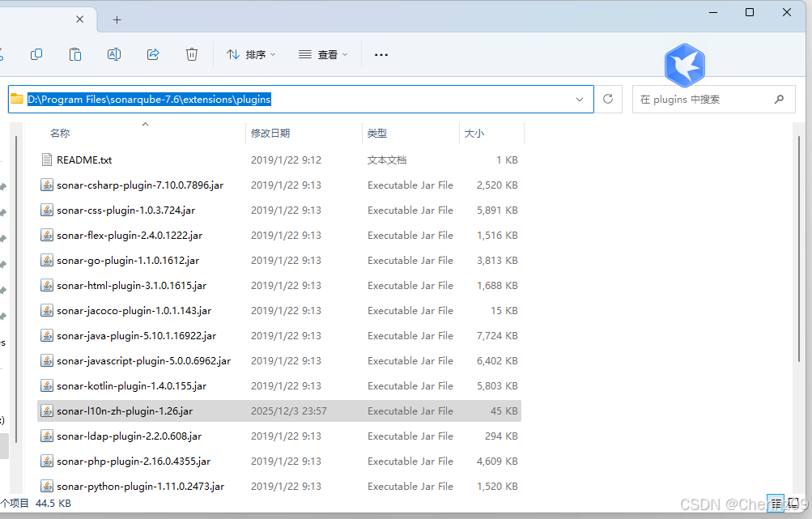Viewport: 812px width, 519px height.
Task: Click file name sonar-css-plugin-1.0.3.724.jar
Action: (125, 211)
